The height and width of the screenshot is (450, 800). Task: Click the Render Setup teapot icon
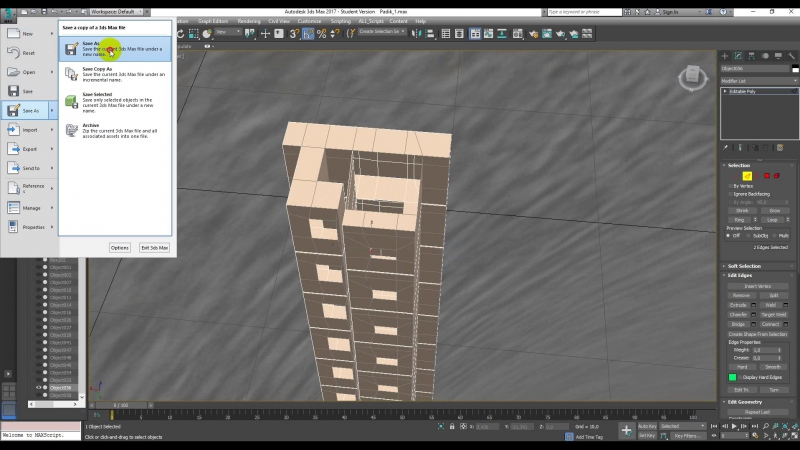tap(533, 34)
